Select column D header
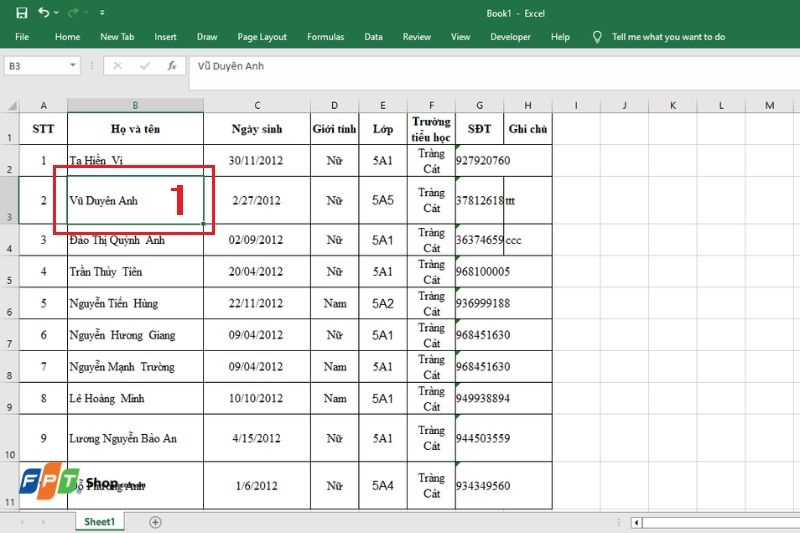 click(334, 106)
